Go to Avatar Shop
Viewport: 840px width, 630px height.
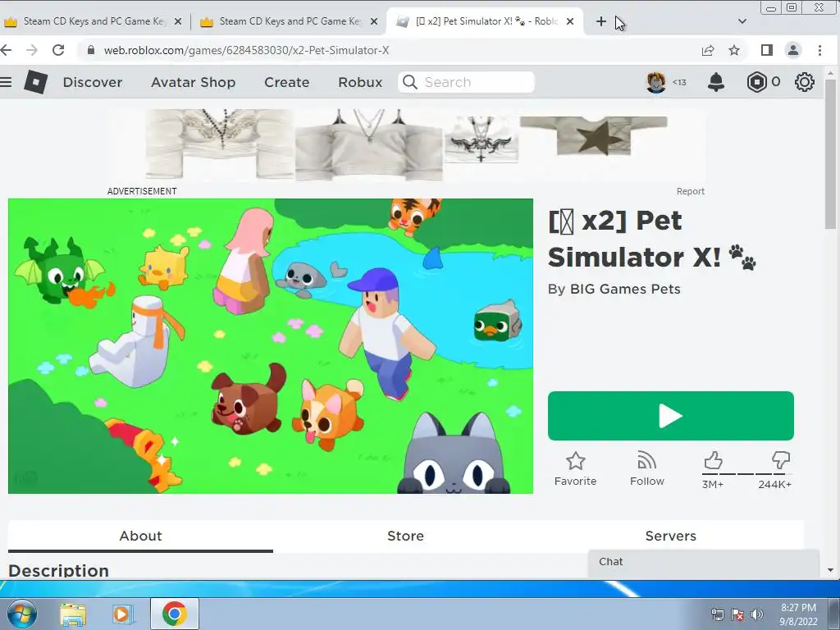(x=194, y=82)
